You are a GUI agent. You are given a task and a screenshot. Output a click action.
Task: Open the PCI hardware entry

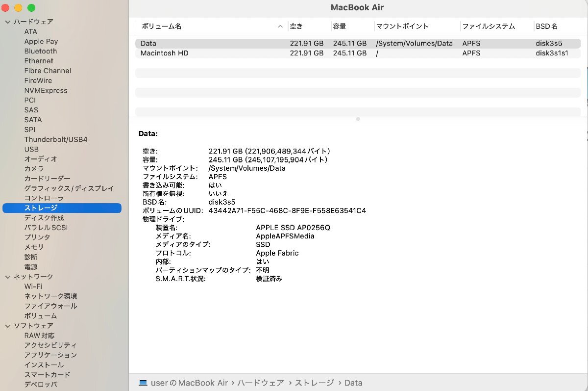(30, 100)
